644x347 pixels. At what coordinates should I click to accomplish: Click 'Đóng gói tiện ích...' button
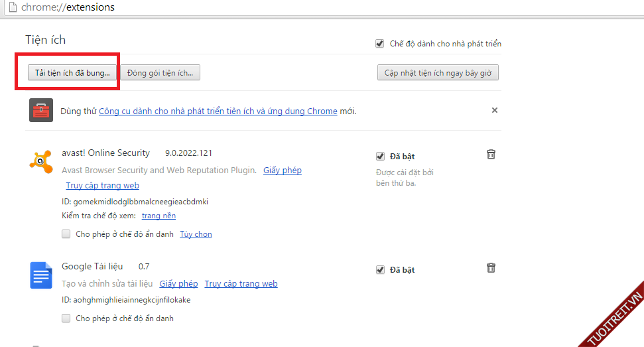coord(160,73)
